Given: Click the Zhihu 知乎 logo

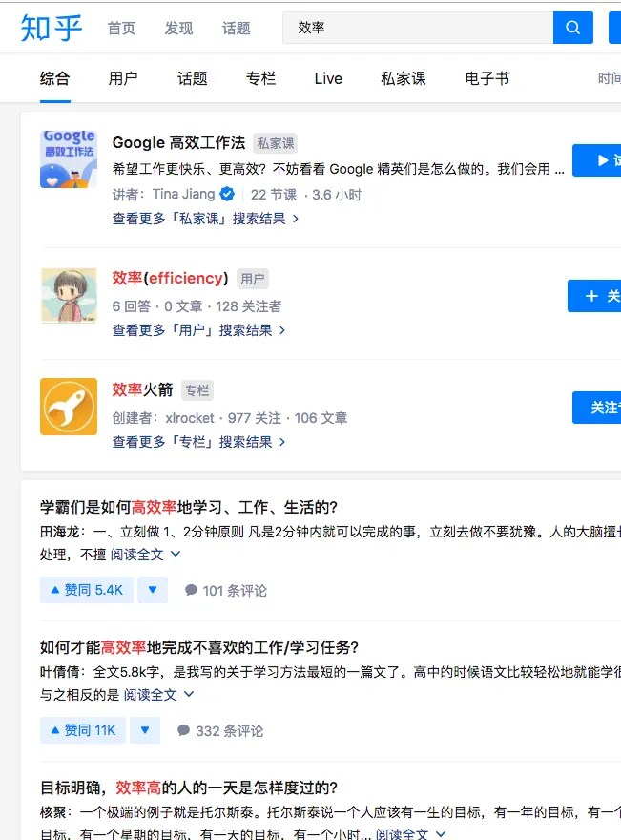Looking at the screenshot, I should 51,28.
